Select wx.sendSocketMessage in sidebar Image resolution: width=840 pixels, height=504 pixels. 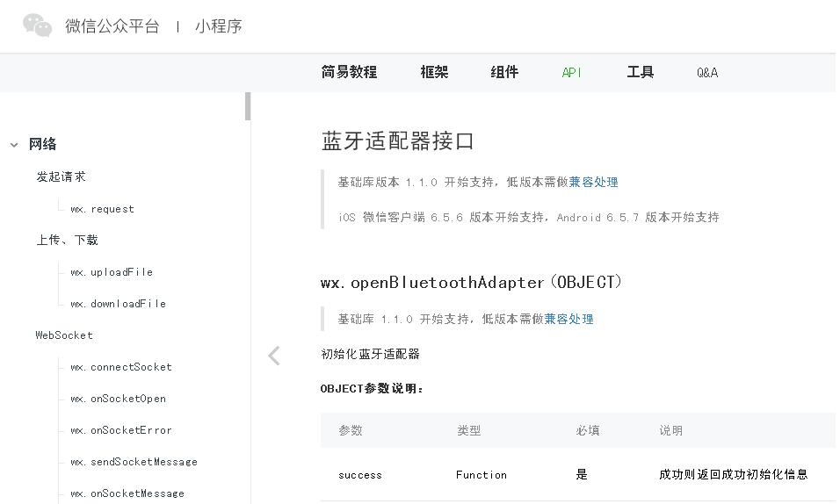[134, 462]
